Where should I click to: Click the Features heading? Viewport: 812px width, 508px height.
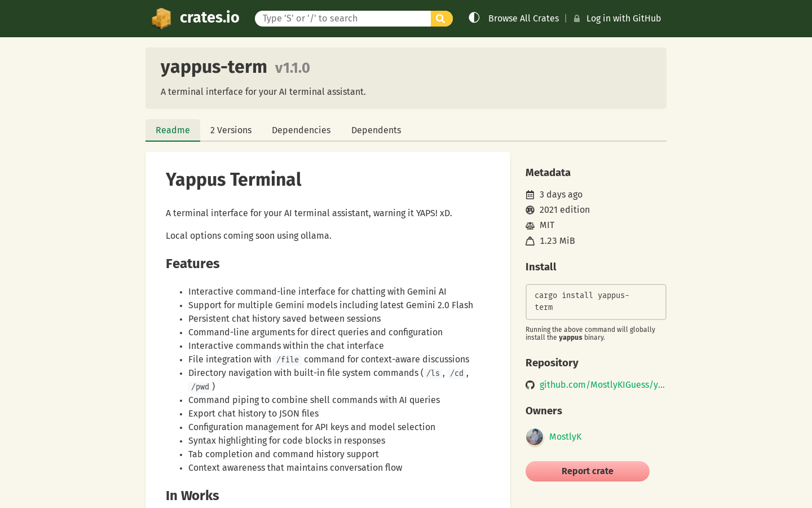(x=192, y=264)
